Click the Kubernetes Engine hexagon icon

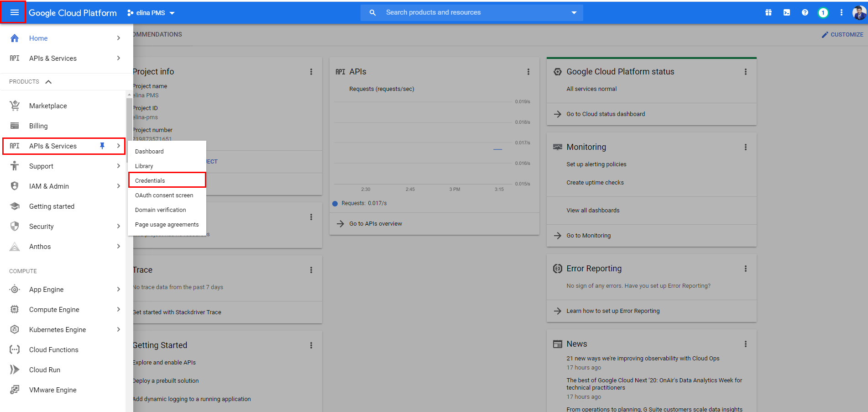(x=15, y=329)
